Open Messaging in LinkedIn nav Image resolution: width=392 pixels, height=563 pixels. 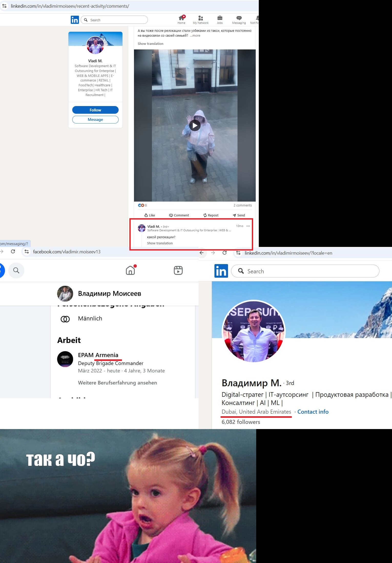[239, 20]
